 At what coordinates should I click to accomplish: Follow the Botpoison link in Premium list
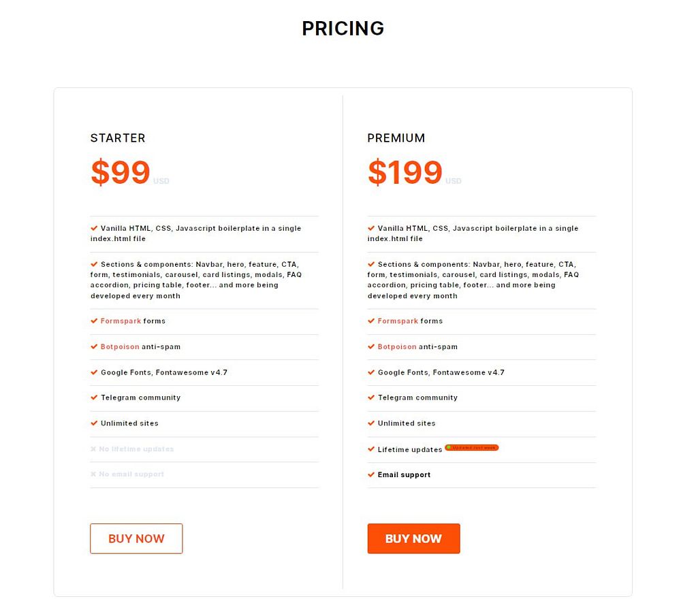[397, 347]
